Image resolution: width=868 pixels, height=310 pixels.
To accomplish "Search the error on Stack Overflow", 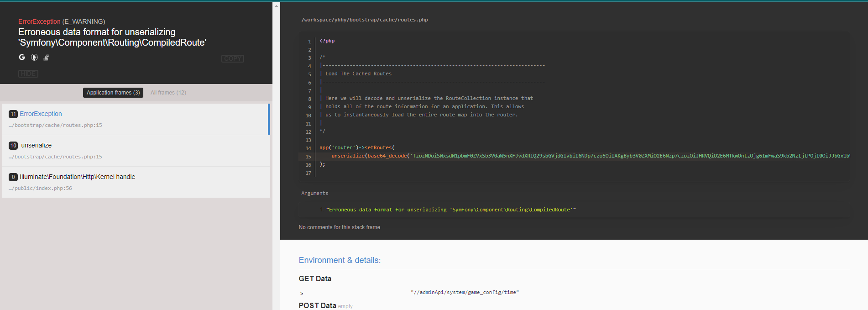I will tap(46, 57).
